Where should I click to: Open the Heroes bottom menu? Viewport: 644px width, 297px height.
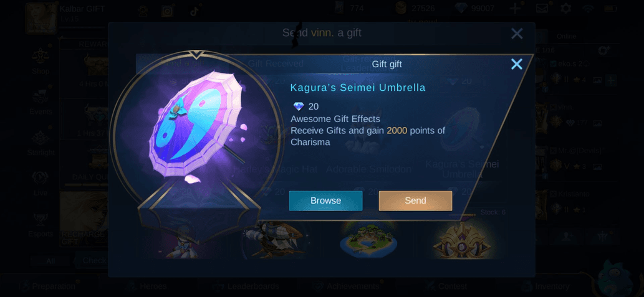[x=146, y=286]
